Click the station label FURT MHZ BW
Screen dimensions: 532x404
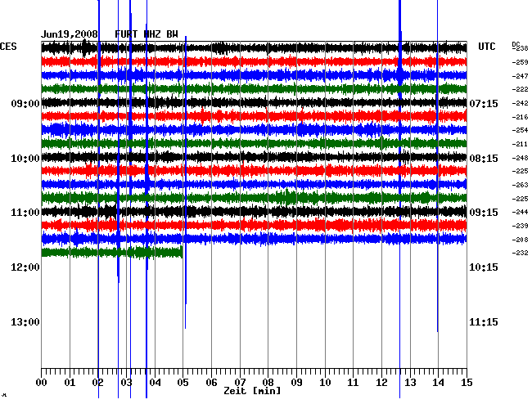point(147,34)
